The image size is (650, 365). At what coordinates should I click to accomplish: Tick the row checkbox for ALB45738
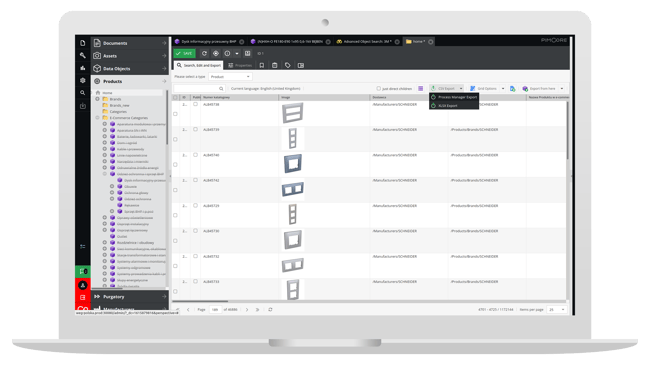[175, 114]
